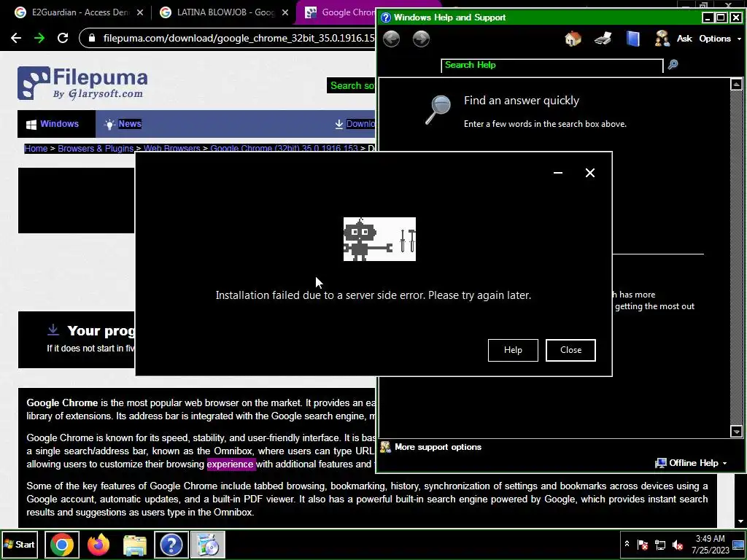Reload the Filepuma page
747x560 pixels.
(x=63, y=38)
